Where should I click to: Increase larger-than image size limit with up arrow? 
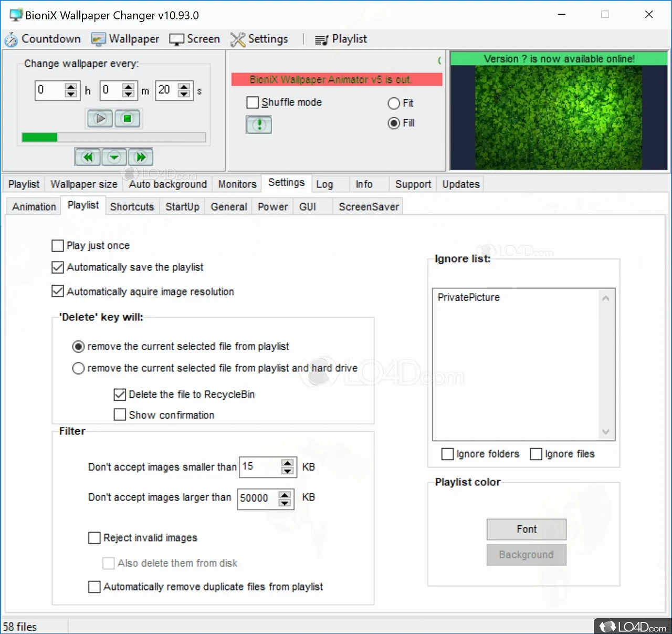285,494
